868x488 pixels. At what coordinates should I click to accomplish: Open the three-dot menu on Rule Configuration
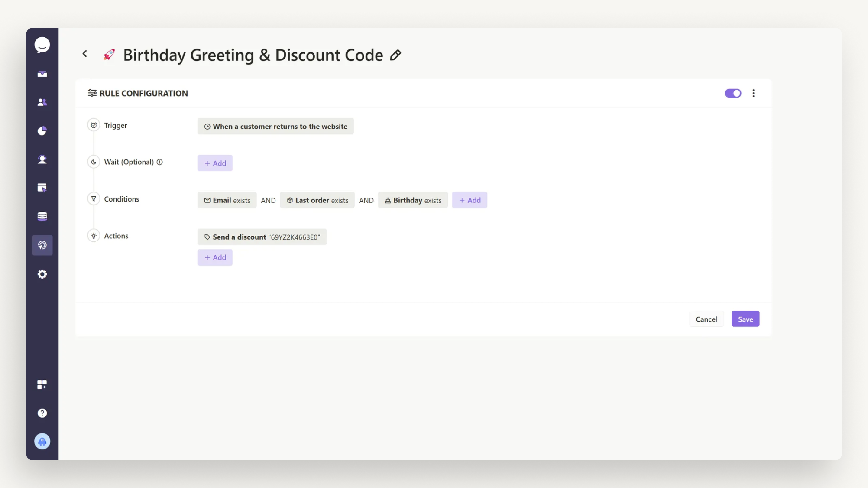754,93
